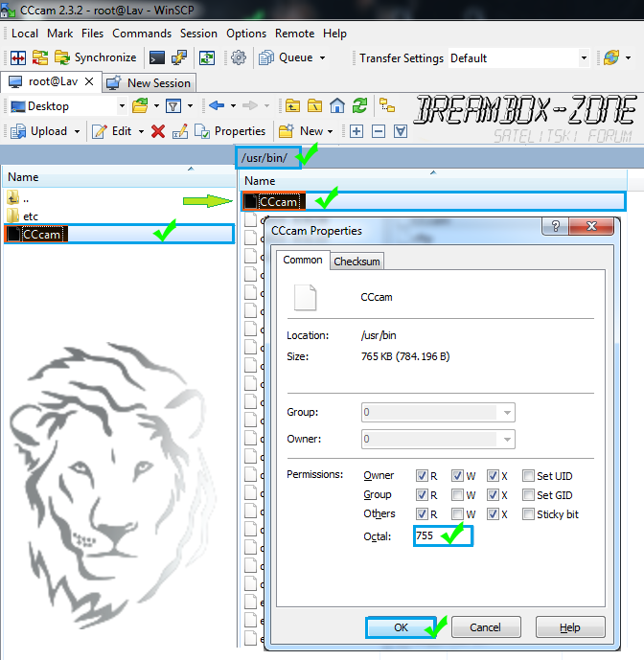Viewport: 644px width, 660px height.
Task: Click the Select Files plus icon
Action: point(356,131)
